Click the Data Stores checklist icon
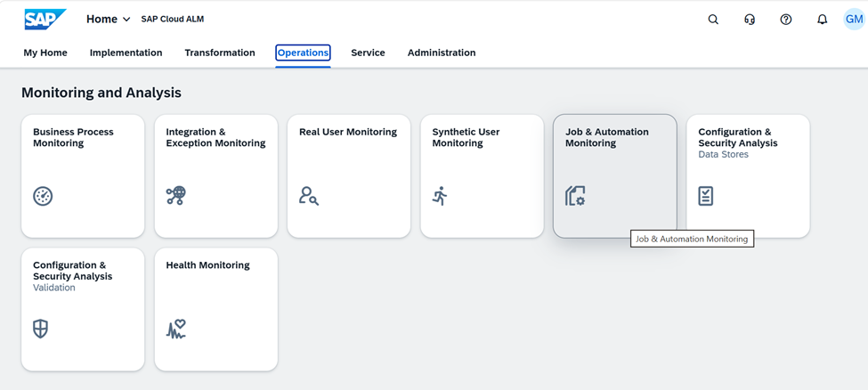This screenshot has width=868, height=390. [x=706, y=196]
